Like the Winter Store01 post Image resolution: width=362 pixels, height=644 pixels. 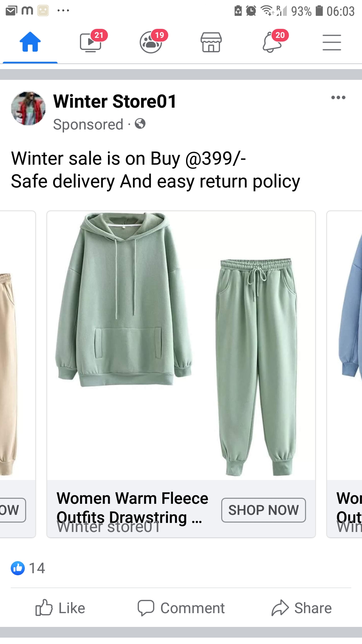coord(60,608)
